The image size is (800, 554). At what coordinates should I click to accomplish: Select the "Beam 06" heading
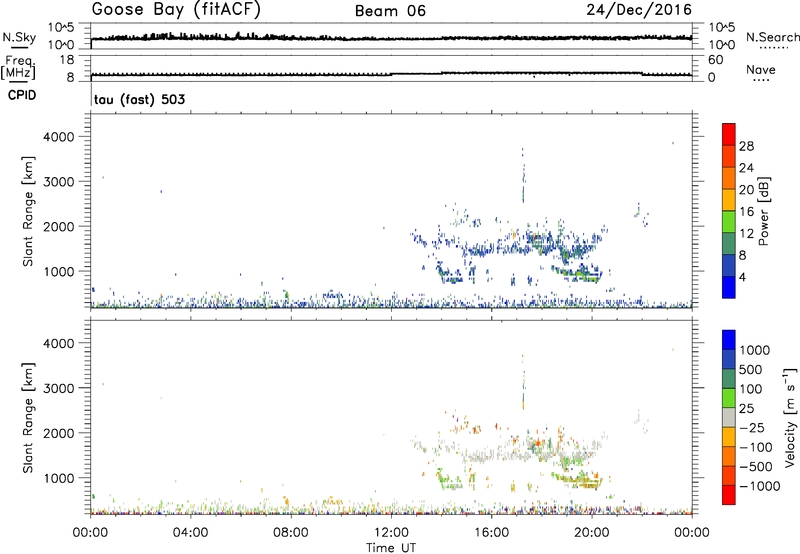click(x=390, y=11)
